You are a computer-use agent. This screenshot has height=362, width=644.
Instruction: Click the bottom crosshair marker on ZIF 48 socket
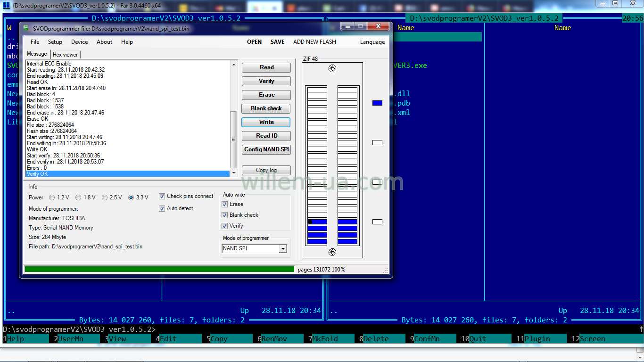point(332,252)
